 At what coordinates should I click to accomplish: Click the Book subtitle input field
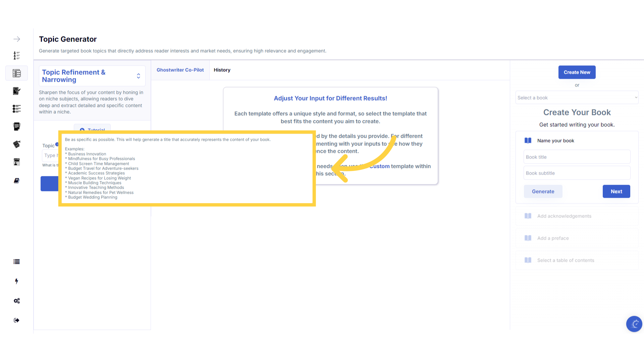577,173
